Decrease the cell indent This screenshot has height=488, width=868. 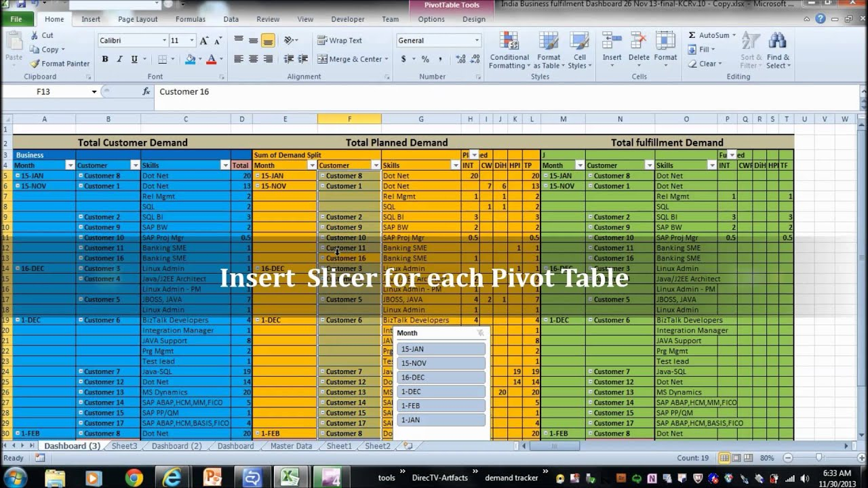[x=289, y=59]
